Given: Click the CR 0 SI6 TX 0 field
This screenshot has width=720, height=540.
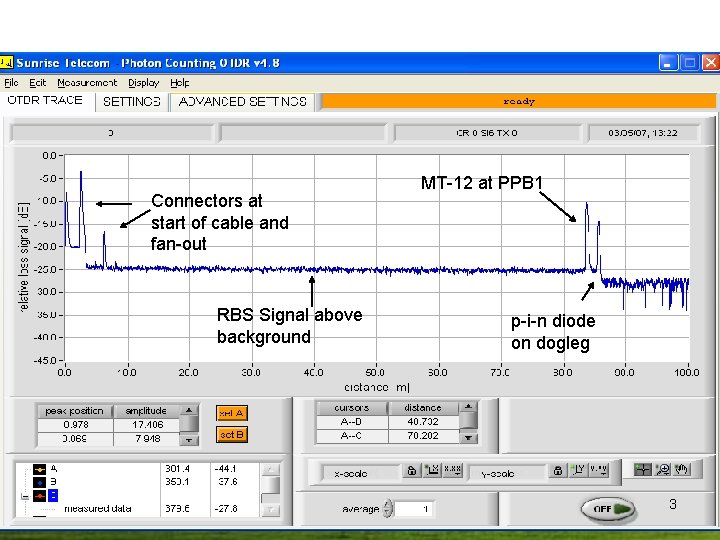Looking at the screenshot, I should [x=487, y=133].
